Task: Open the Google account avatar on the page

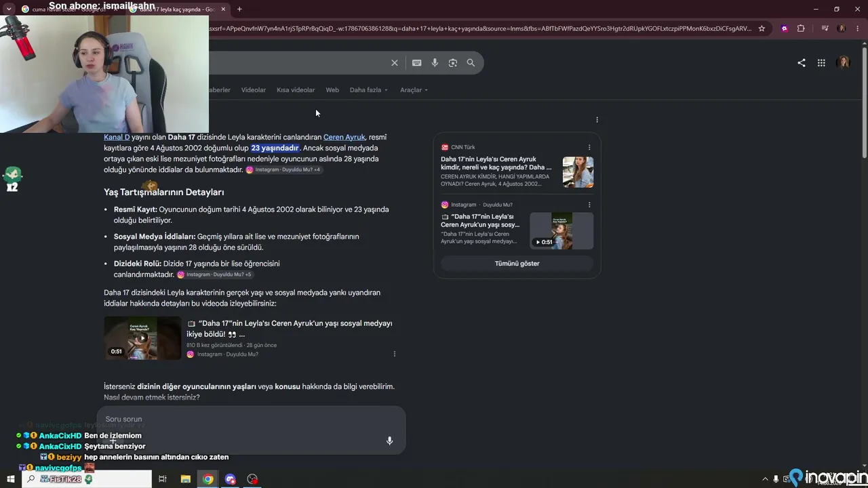Action: tap(844, 63)
